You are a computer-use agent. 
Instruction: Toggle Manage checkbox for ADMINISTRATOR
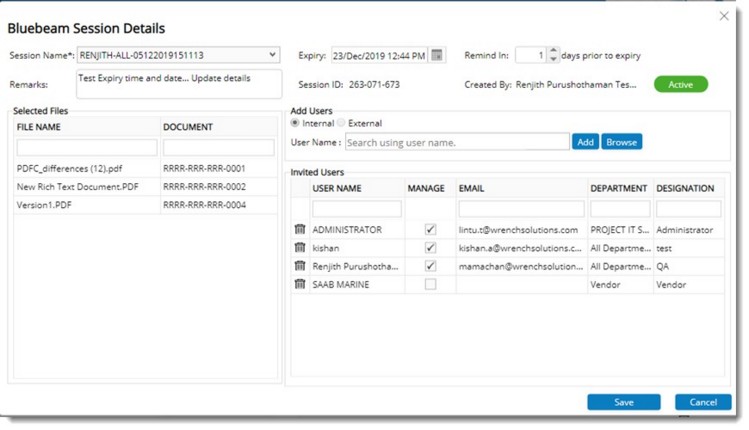click(x=430, y=230)
